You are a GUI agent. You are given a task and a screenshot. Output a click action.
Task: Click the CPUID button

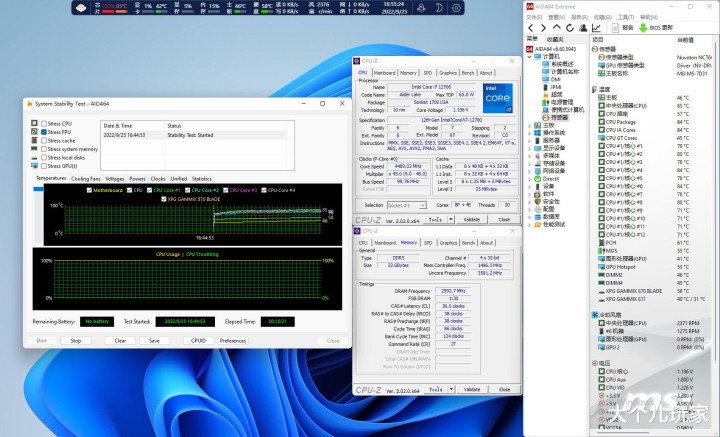pyautogui.click(x=198, y=341)
